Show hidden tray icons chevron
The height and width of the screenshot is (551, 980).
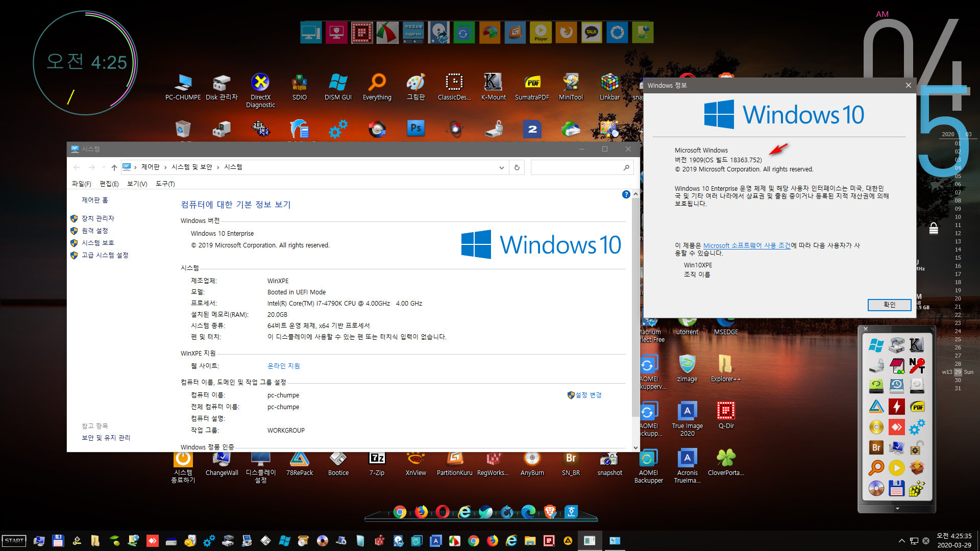(x=901, y=541)
